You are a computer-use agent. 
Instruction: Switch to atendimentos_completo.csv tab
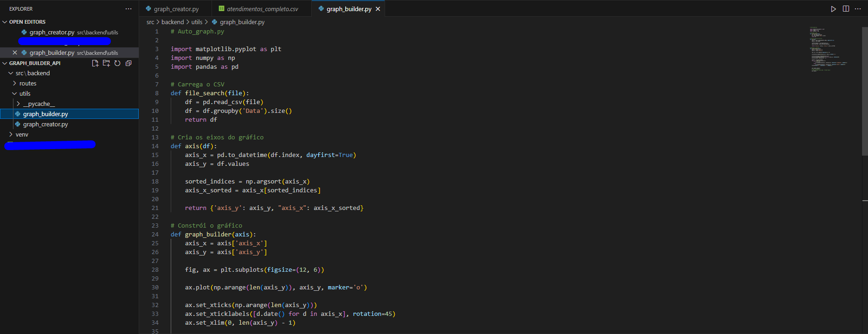(x=262, y=9)
